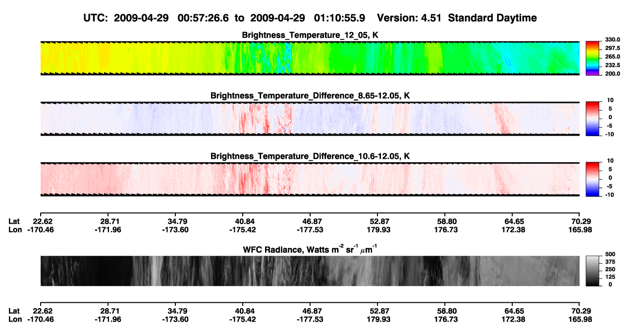Click longitude -170.46 beneath the WFC Radiance image

(40, 319)
